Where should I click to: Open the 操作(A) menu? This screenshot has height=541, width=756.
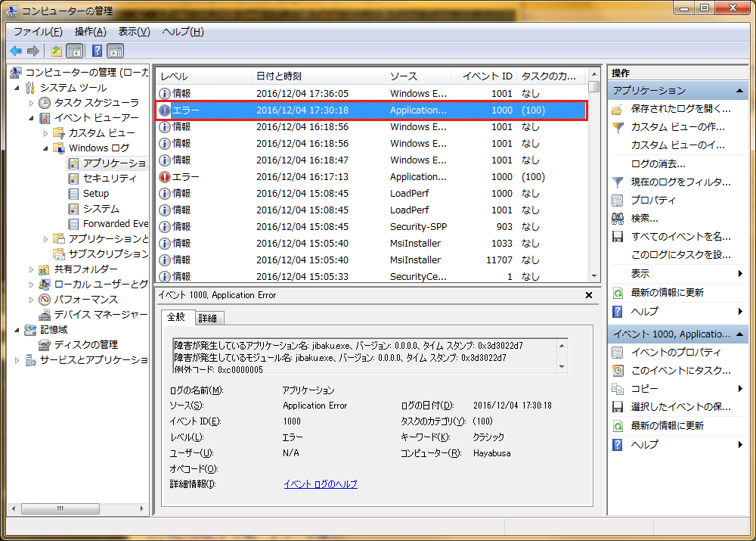point(90,31)
